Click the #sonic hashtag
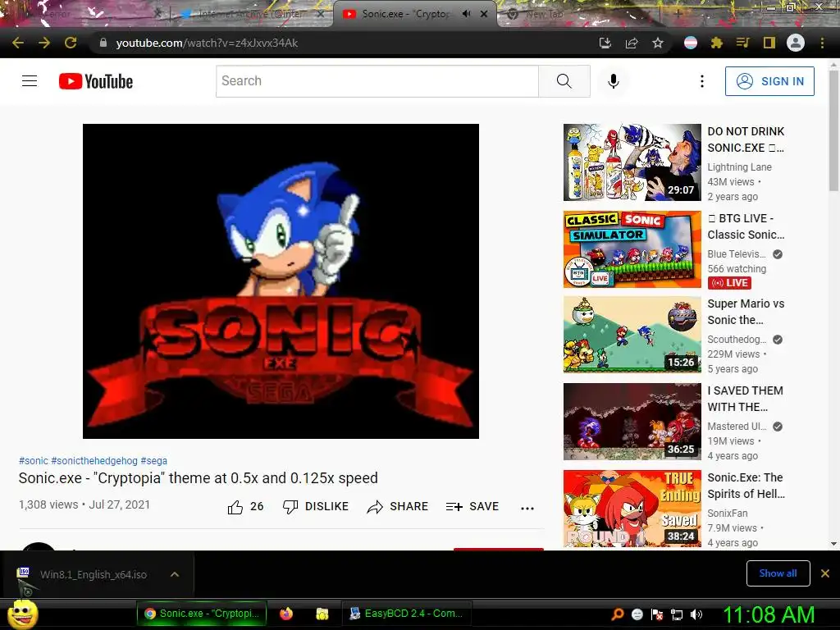This screenshot has height=630, width=840. (x=33, y=461)
